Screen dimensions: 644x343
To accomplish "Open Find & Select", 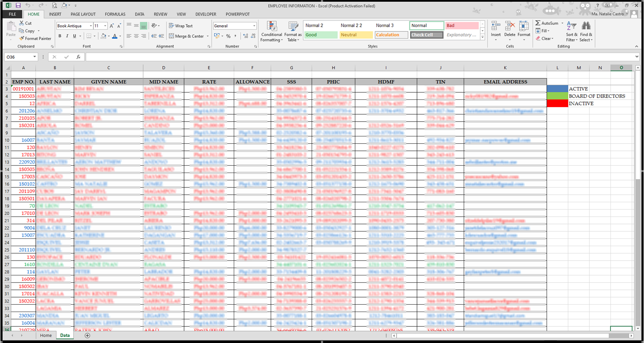I will pyautogui.click(x=586, y=31).
